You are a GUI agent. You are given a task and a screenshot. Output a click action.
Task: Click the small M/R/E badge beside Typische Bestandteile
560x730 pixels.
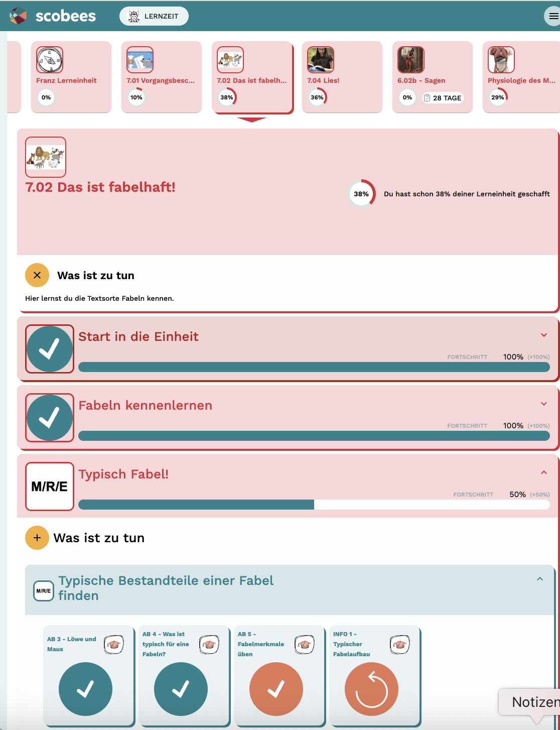pos(43,591)
